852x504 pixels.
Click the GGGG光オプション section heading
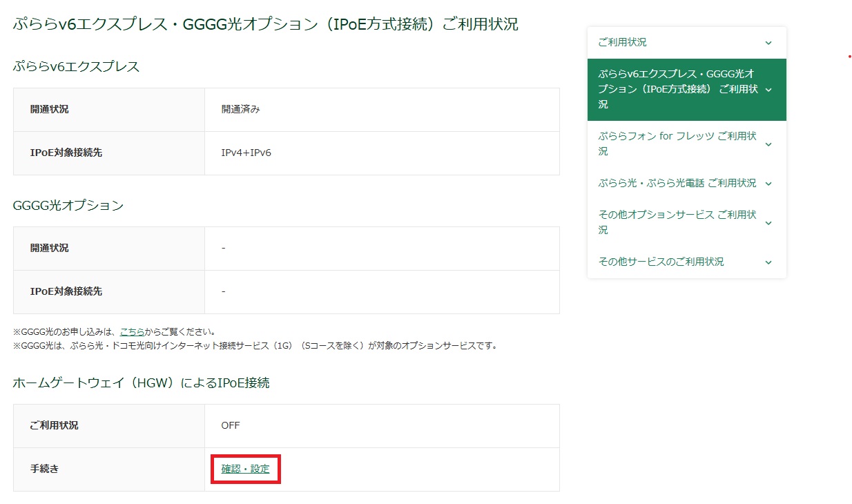coord(68,206)
